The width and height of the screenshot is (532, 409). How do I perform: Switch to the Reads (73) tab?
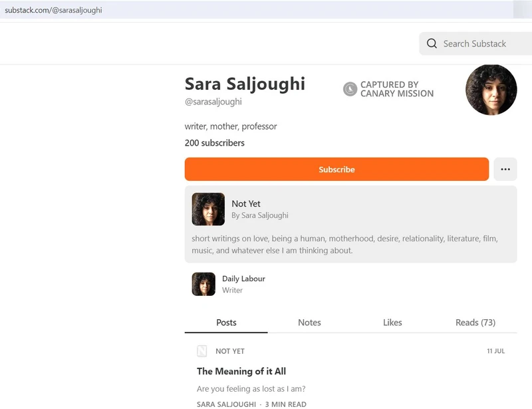pyautogui.click(x=475, y=323)
